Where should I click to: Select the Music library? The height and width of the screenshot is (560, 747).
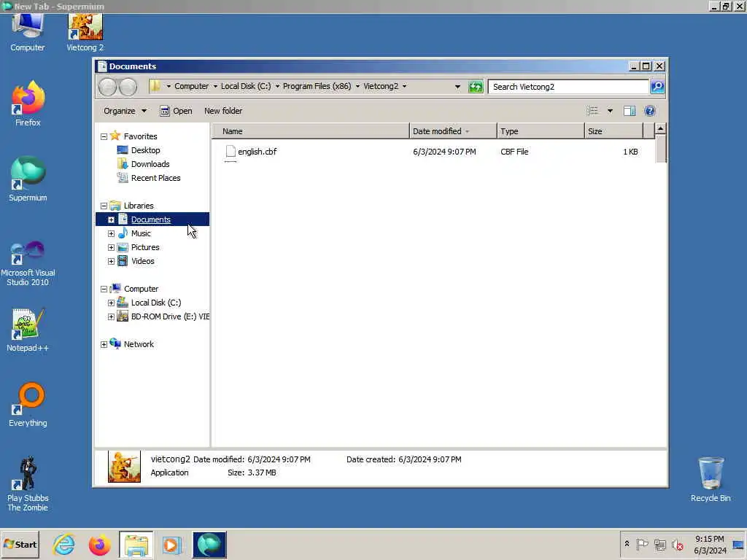click(141, 233)
